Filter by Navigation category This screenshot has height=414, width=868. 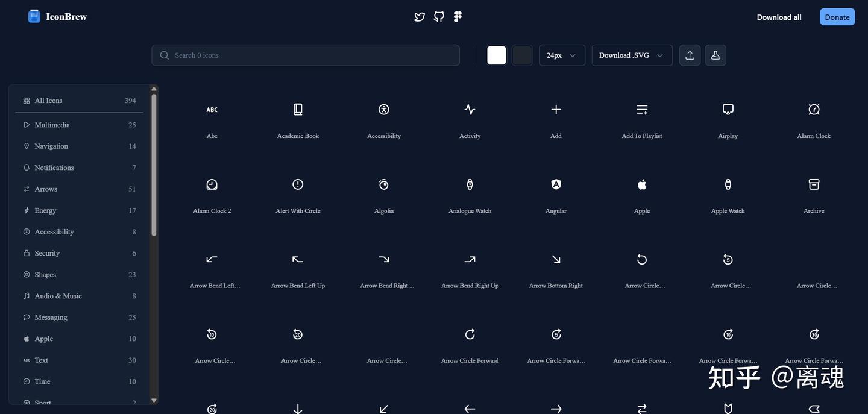click(x=80, y=146)
